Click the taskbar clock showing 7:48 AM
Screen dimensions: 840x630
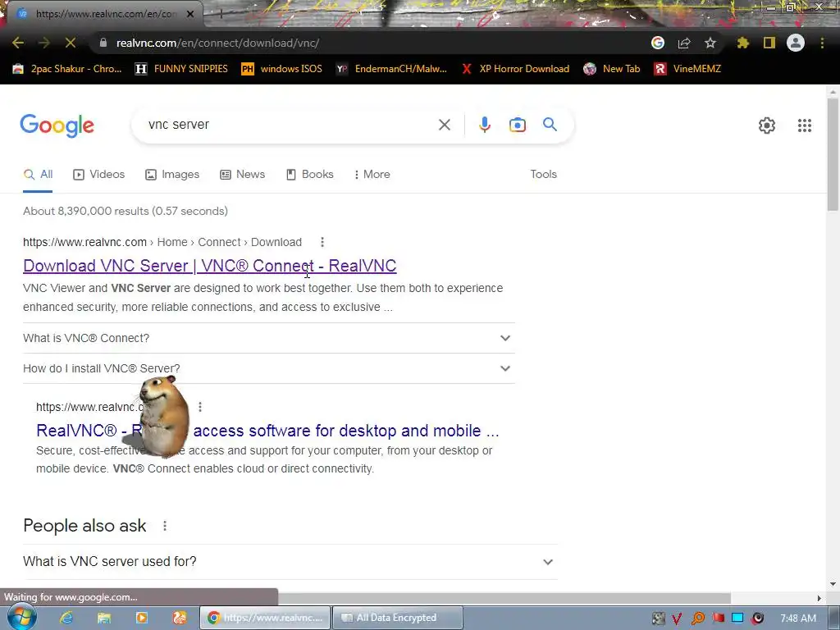tap(798, 619)
